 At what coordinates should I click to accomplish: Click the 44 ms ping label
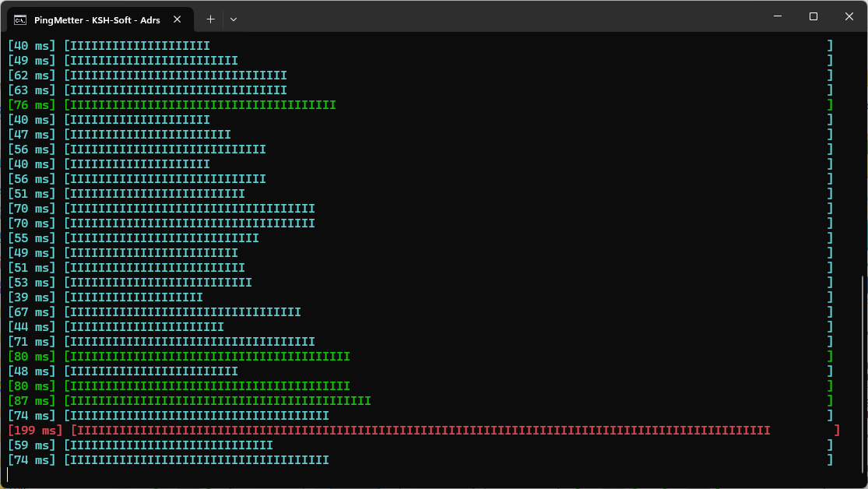32,327
